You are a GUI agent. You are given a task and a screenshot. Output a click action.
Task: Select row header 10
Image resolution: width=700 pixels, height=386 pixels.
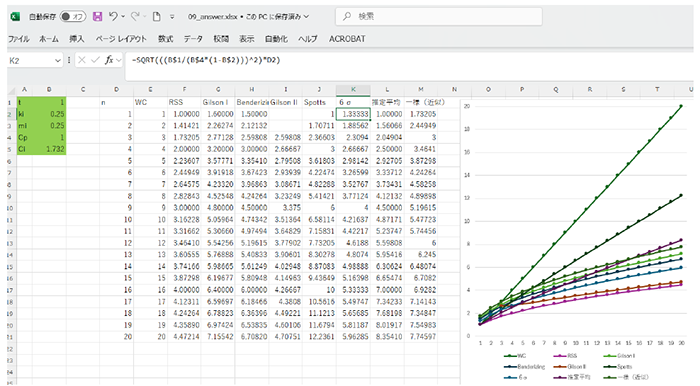tap(10, 208)
